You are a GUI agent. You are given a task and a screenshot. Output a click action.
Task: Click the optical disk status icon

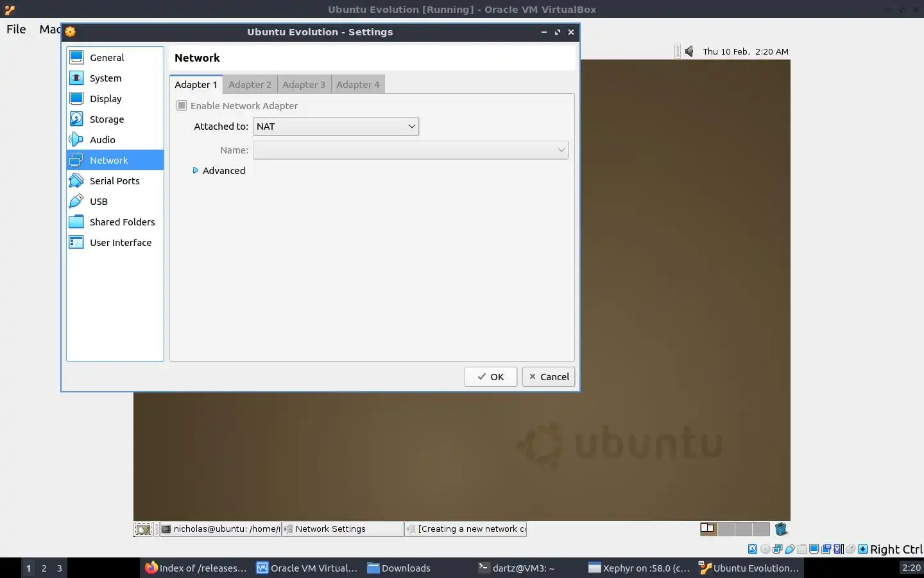click(765, 549)
